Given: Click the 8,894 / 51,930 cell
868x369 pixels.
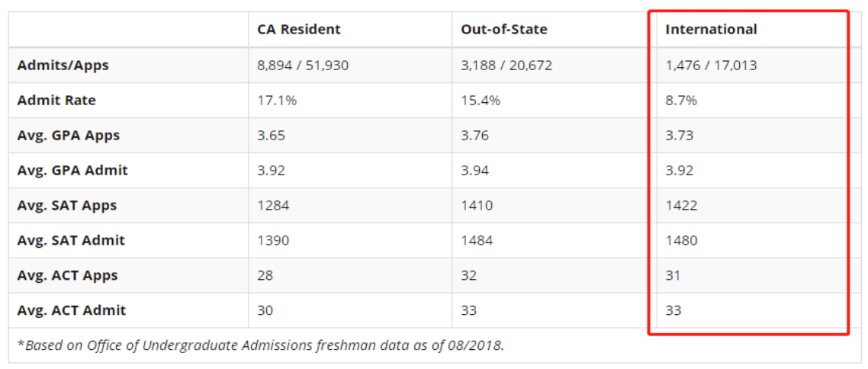Looking at the screenshot, I should point(303,66).
